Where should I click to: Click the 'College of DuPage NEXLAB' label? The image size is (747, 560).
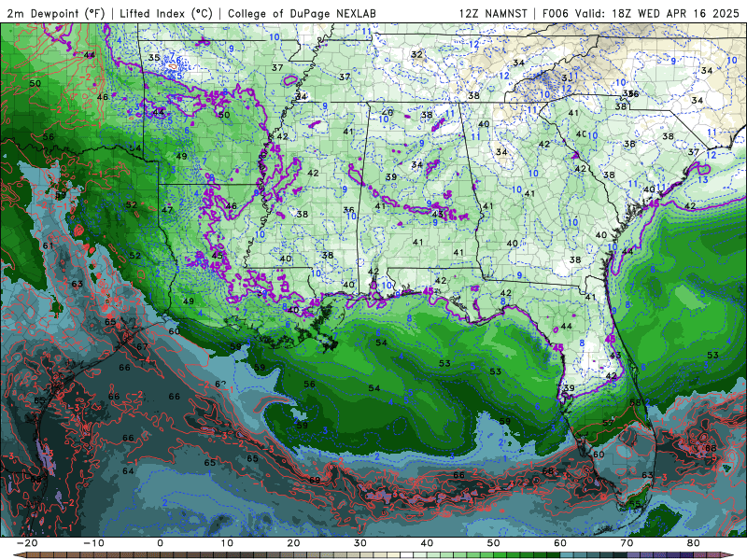pyautogui.click(x=302, y=13)
